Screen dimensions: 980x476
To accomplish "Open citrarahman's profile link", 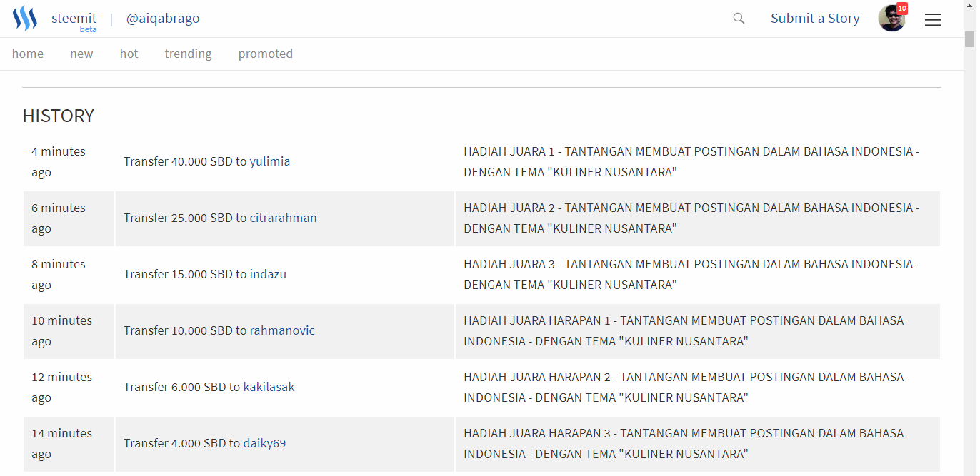I will pyautogui.click(x=283, y=218).
